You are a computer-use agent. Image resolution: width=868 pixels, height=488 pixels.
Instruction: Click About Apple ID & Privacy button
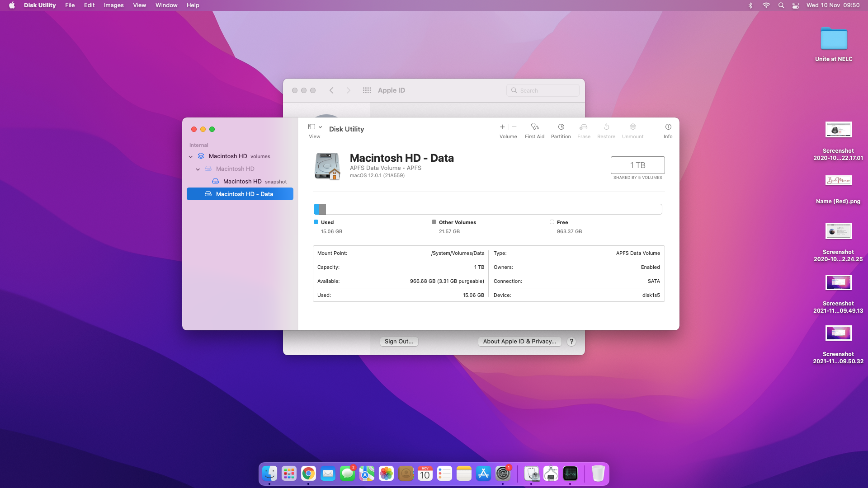tap(519, 342)
